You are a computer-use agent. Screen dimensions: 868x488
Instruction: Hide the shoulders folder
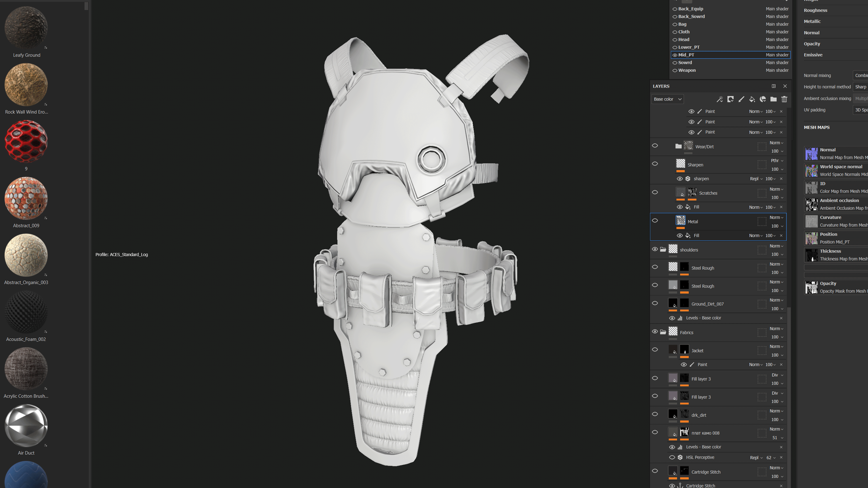(x=655, y=249)
